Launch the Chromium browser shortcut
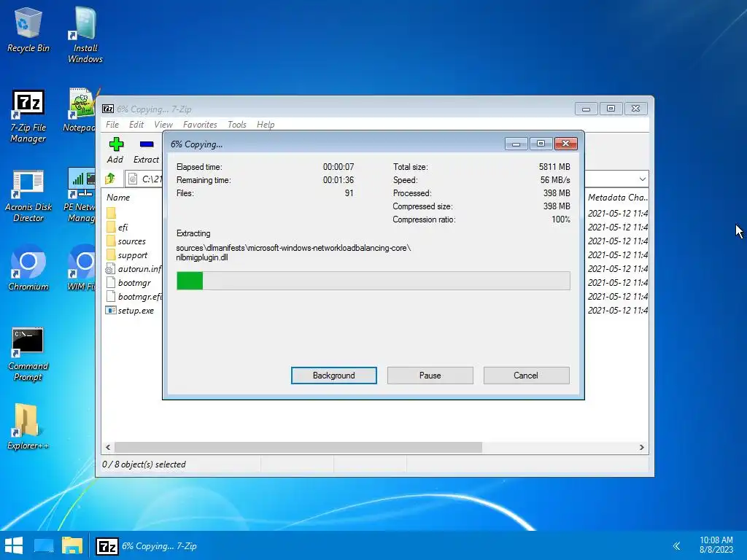747x560 pixels. tap(28, 268)
